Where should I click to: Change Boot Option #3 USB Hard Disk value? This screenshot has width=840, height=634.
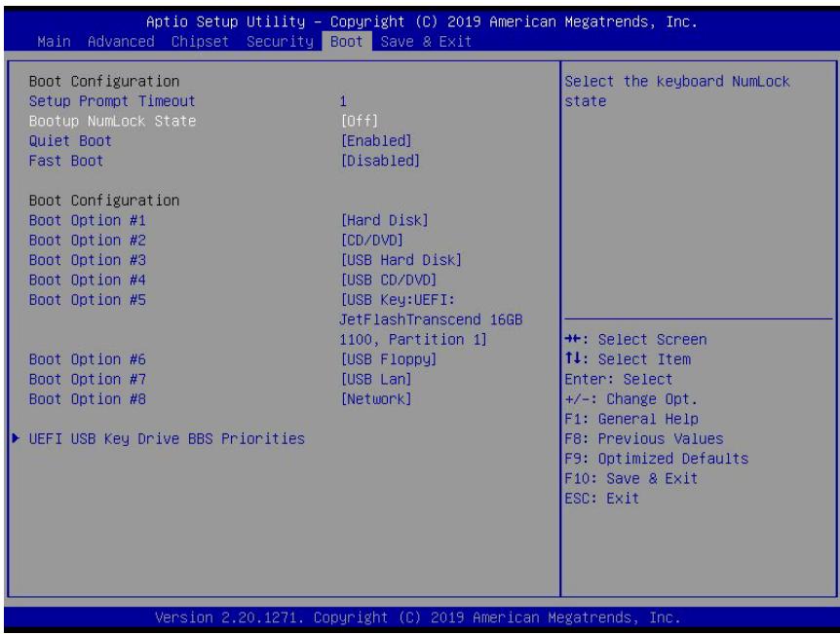(x=401, y=260)
